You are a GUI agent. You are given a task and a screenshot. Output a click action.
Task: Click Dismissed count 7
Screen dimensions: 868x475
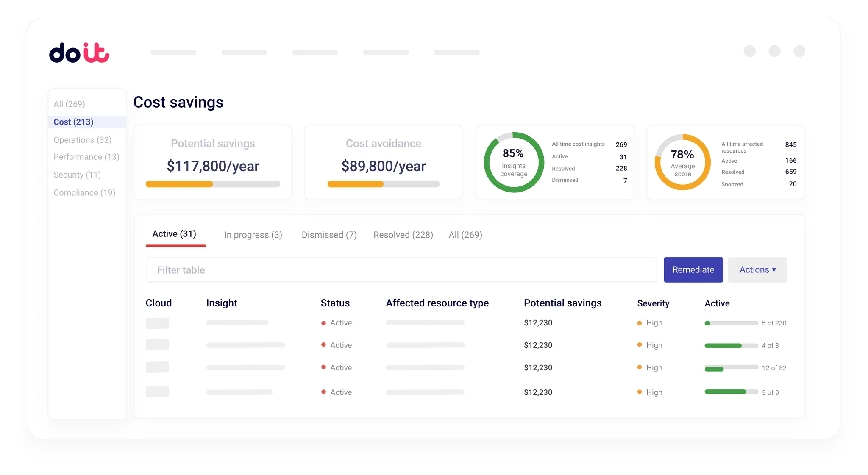625,181
